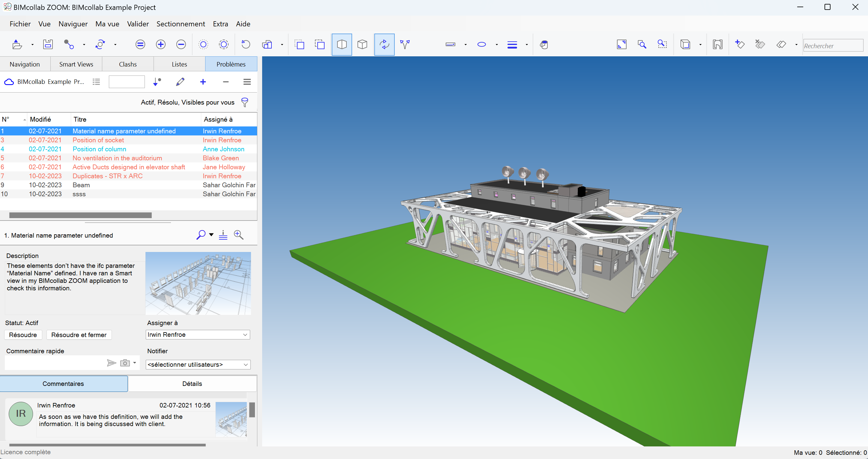Open the dropdown arrow beside building blocks icon
Viewport: 868px width, 459px height.
click(x=282, y=44)
